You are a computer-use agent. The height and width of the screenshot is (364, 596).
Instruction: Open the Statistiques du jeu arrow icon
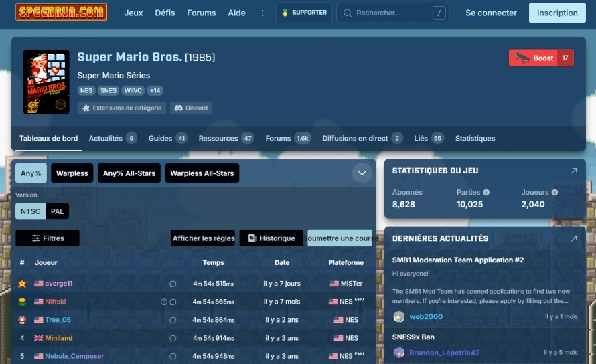[574, 171]
